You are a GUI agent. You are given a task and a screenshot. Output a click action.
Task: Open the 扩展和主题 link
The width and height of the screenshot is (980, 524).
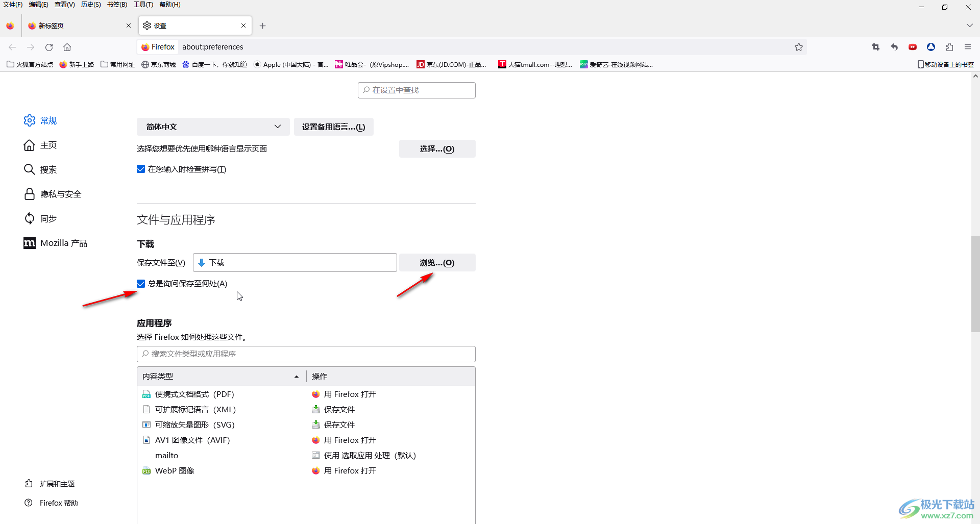[50, 483]
